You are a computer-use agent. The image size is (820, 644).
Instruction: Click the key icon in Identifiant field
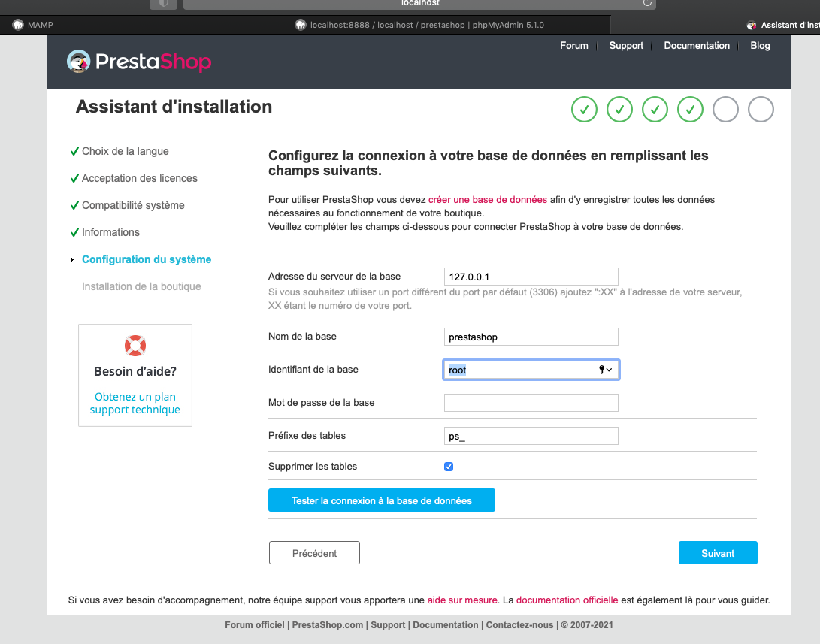click(601, 370)
